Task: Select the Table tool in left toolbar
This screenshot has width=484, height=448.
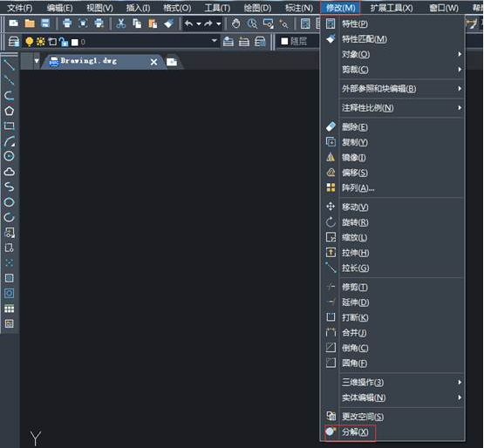Action: 9,309
